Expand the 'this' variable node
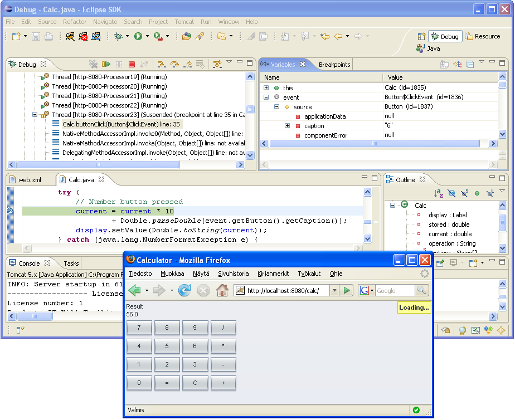 click(266, 88)
